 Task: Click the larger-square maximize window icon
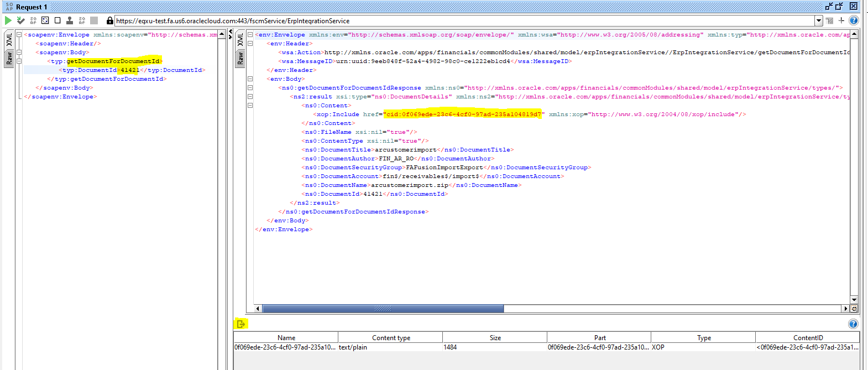coord(839,7)
